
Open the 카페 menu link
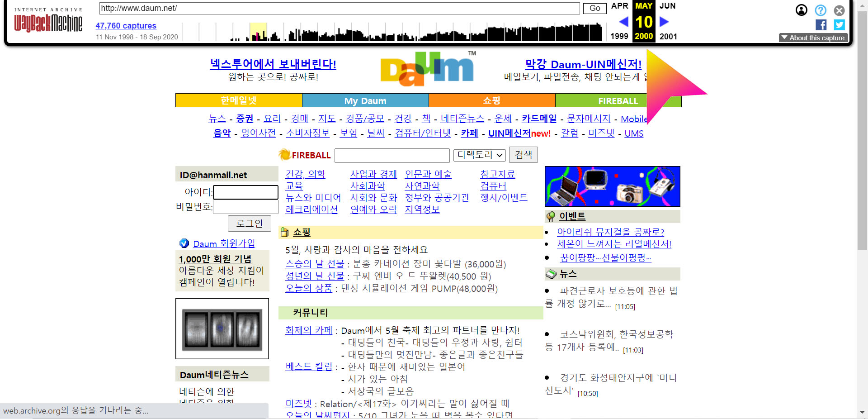469,133
